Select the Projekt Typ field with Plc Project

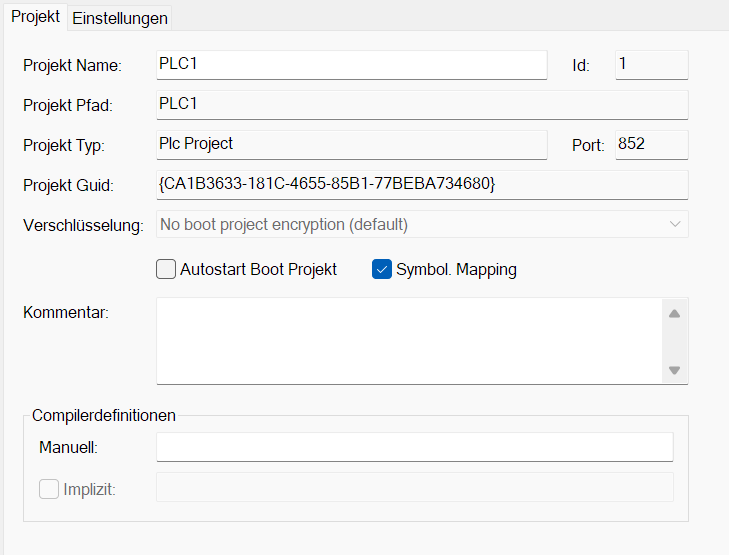(351, 144)
